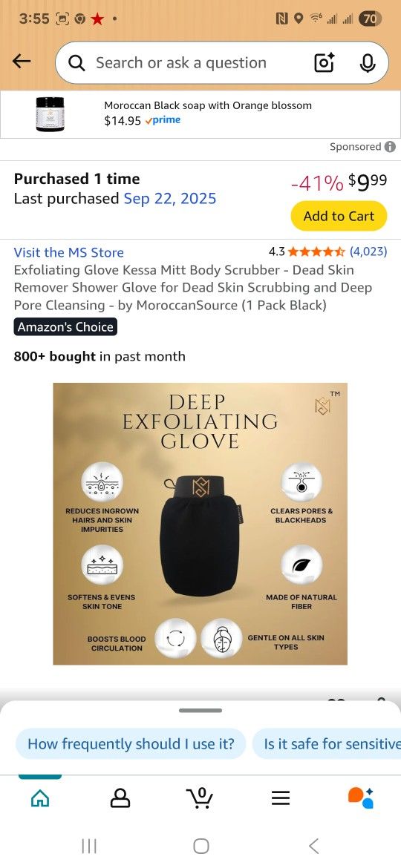Select "How frequently should I use it?" suggestion
401x868 pixels.
point(131,743)
